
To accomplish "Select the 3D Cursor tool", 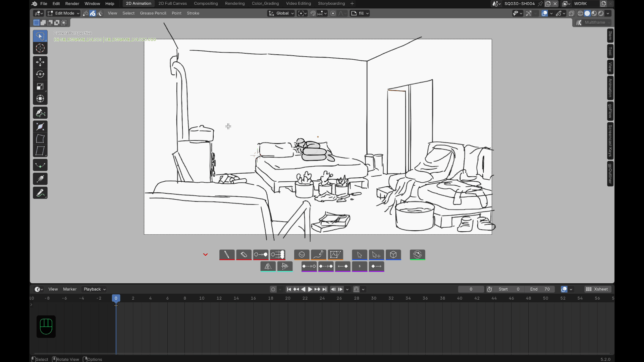I will 40,48.
